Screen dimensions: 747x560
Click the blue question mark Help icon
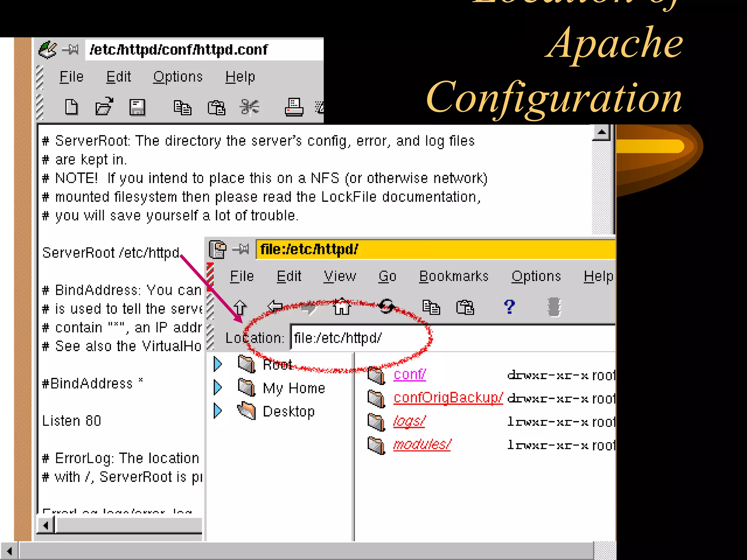click(x=510, y=307)
